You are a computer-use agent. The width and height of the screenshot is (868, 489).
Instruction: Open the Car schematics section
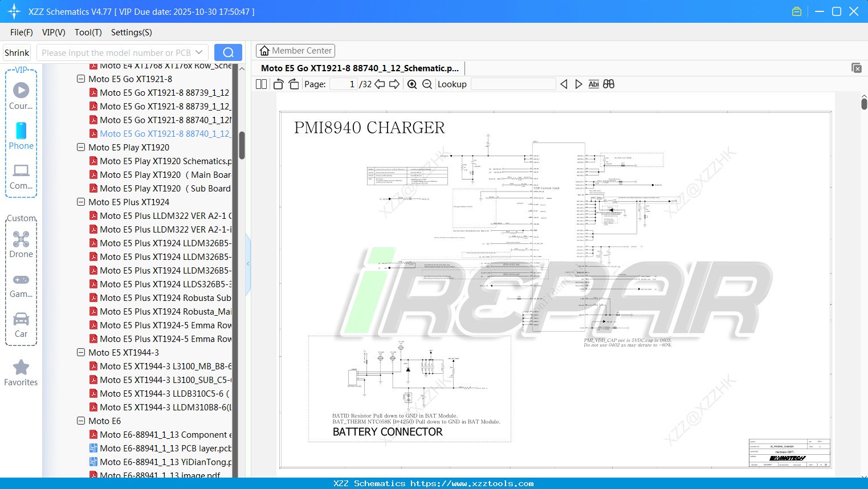(21, 325)
